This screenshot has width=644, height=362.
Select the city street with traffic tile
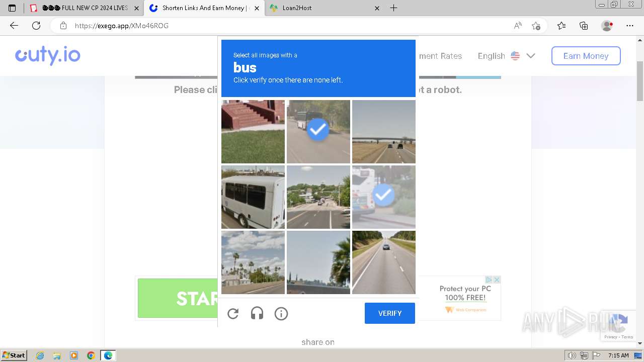click(x=318, y=197)
